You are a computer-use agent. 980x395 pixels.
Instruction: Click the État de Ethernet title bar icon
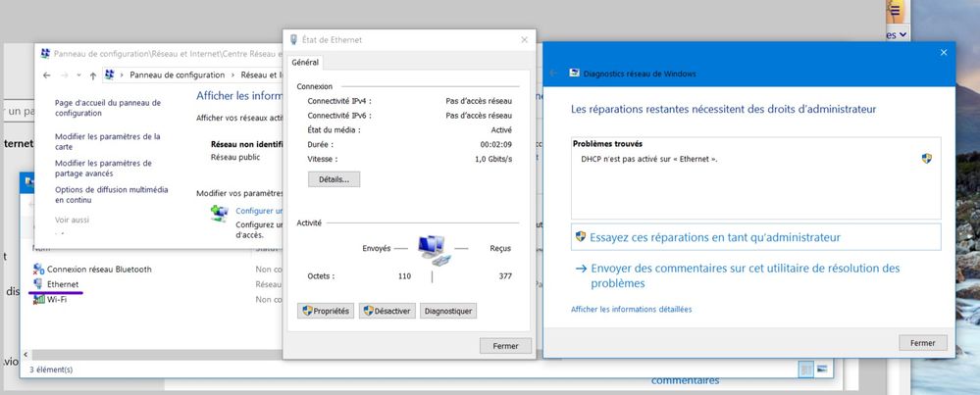(x=293, y=40)
